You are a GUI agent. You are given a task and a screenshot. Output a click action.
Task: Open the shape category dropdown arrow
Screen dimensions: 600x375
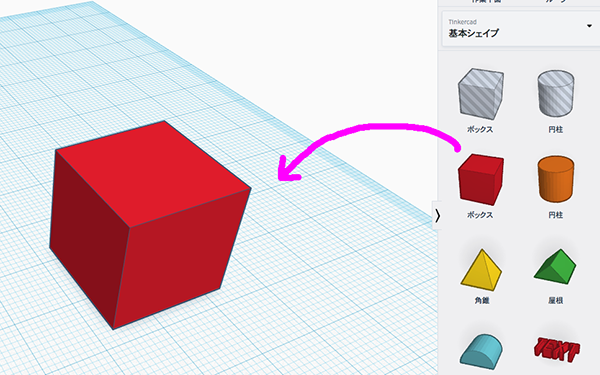click(589, 26)
